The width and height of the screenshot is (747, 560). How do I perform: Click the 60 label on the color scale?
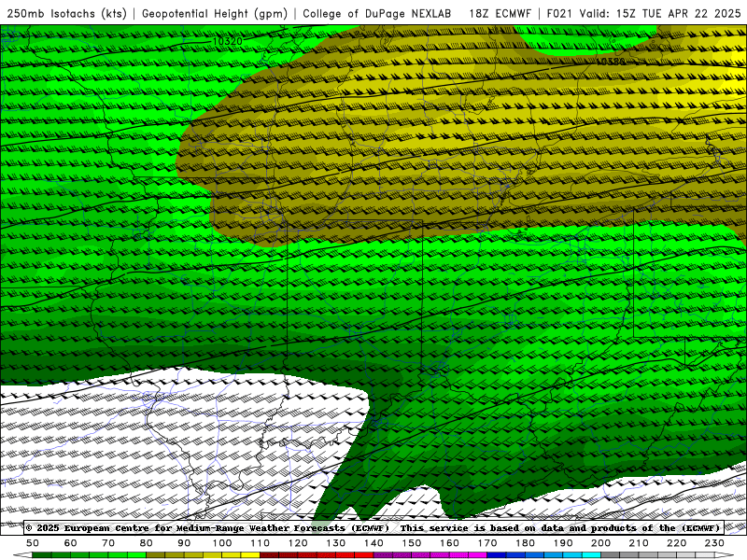71,543
